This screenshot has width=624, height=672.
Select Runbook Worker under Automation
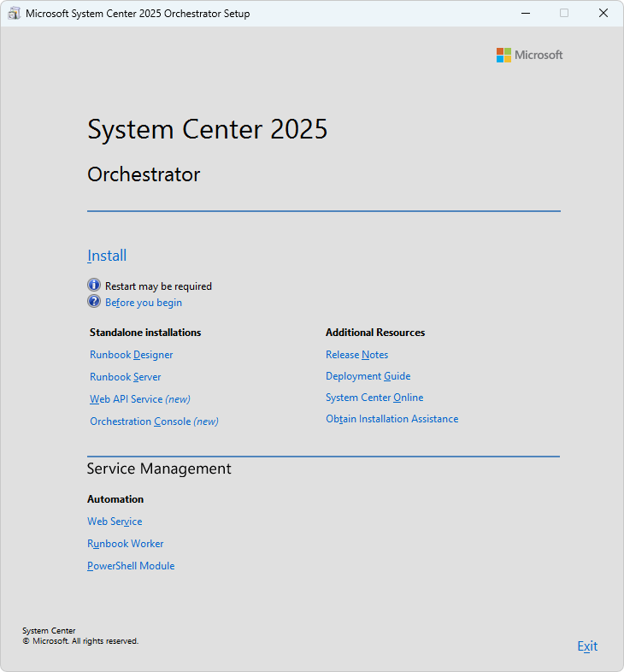click(x=125, y=544)
